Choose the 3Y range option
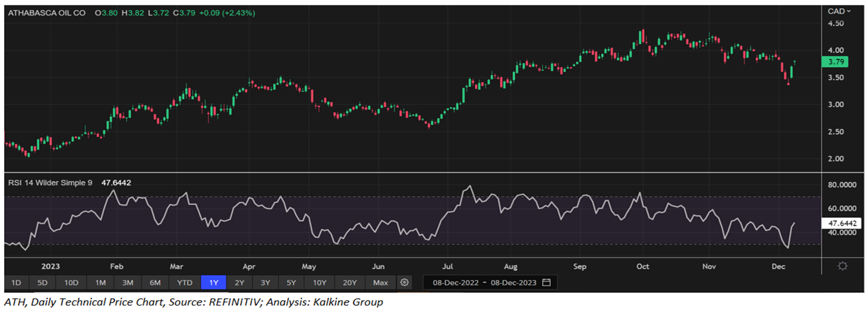868x312 pixels. pos(265,282)
